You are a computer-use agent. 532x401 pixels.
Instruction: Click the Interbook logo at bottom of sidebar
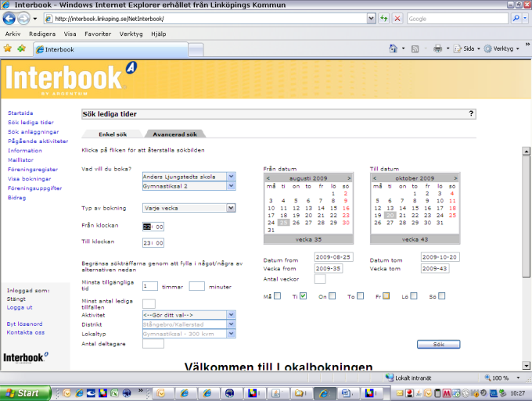[26, 357]
